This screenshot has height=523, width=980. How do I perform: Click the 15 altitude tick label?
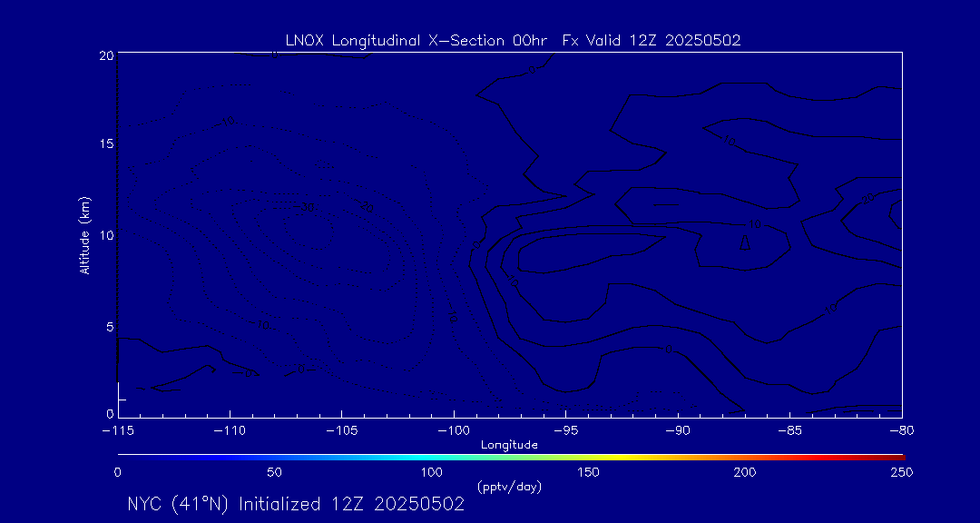[x=107, y=143]
